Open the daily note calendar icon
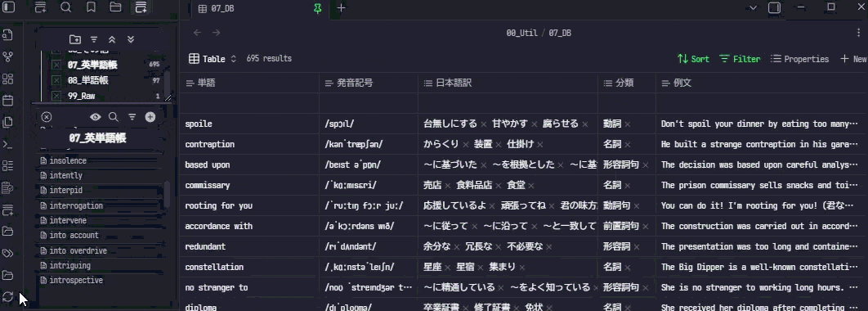Image resolution: width=868 pixels, height=311 pixels. 7,101
